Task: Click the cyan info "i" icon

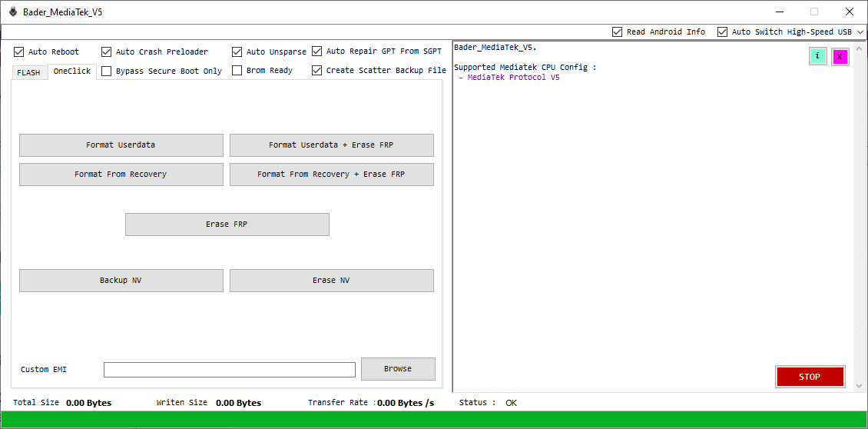Action: (x=817, y=56)
